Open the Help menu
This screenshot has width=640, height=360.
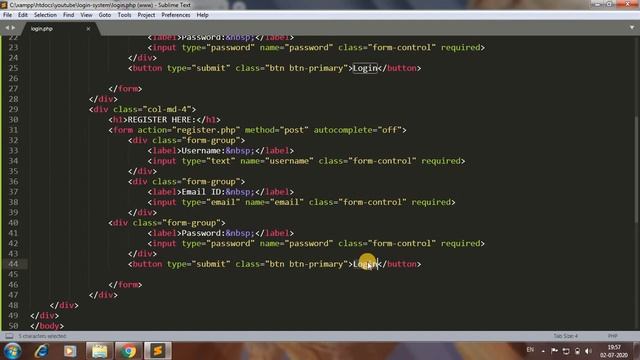click(202, 15)
